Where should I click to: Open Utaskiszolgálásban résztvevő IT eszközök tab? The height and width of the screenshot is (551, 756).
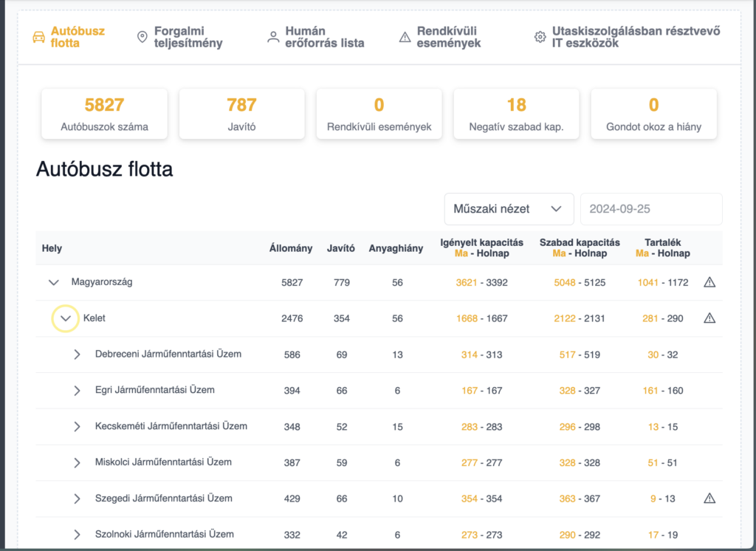(628, 37)
